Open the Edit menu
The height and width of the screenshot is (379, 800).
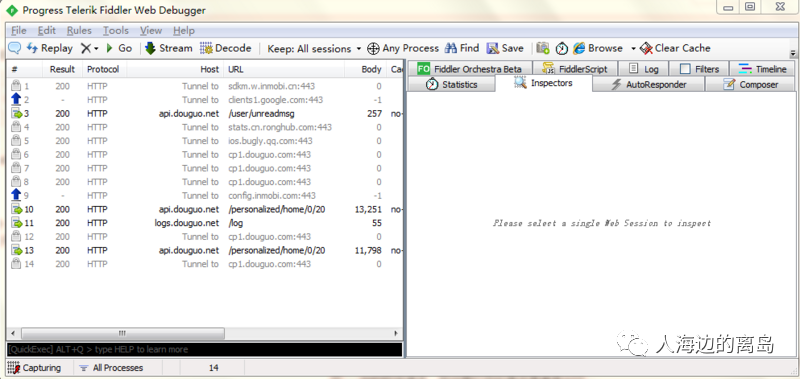point(47,31)
